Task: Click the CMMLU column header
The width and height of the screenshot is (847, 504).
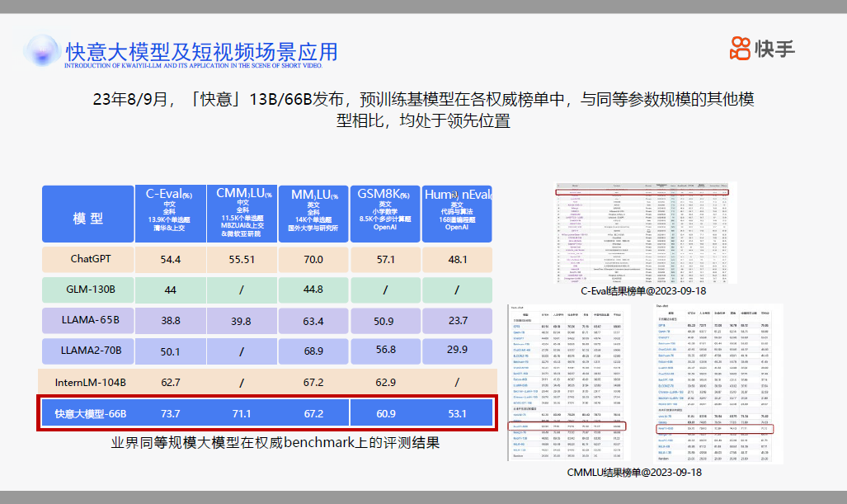Action: (242, 214)
